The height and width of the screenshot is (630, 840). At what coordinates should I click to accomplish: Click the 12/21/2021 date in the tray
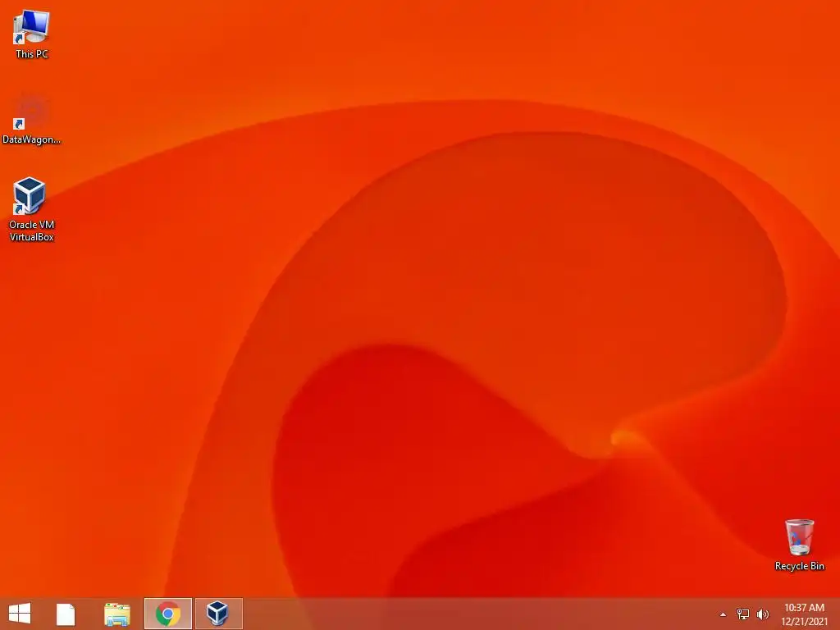click(x=804, y=622)
